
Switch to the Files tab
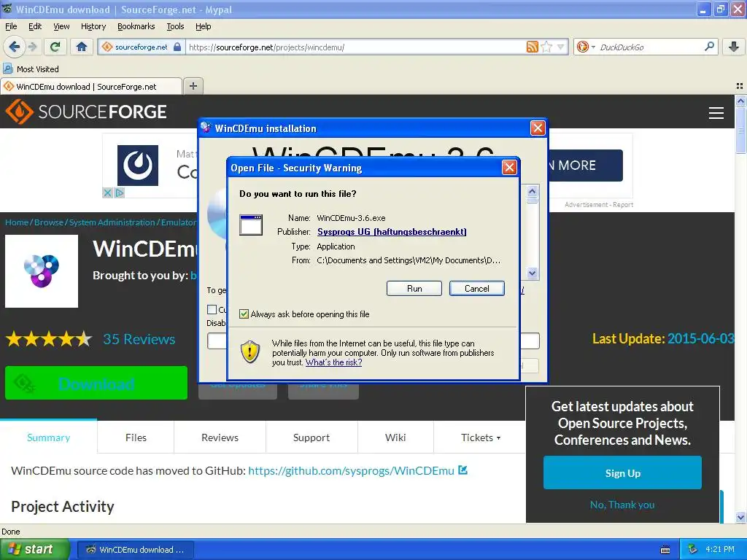[136, 437]
